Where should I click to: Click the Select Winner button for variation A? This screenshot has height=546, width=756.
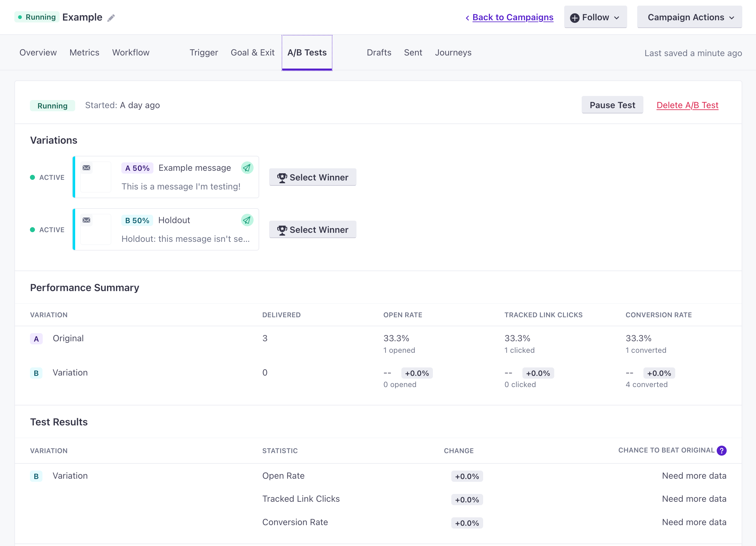313,177
